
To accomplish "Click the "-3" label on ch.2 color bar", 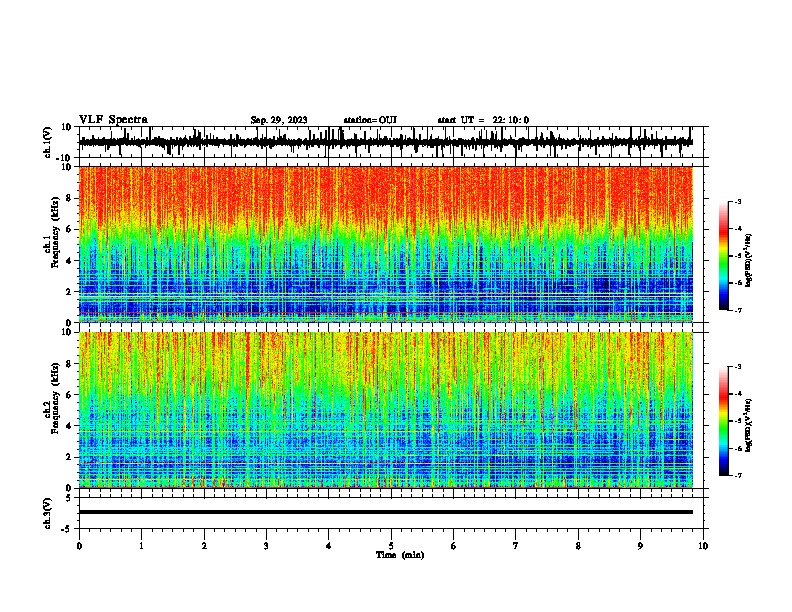I will coord(737,367).
